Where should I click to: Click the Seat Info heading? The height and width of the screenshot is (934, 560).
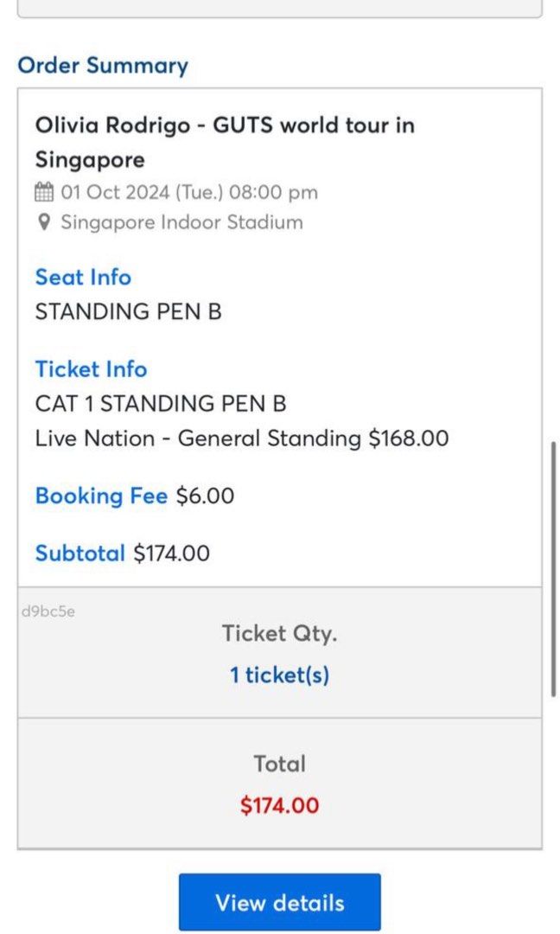click(x=83, y=277)
